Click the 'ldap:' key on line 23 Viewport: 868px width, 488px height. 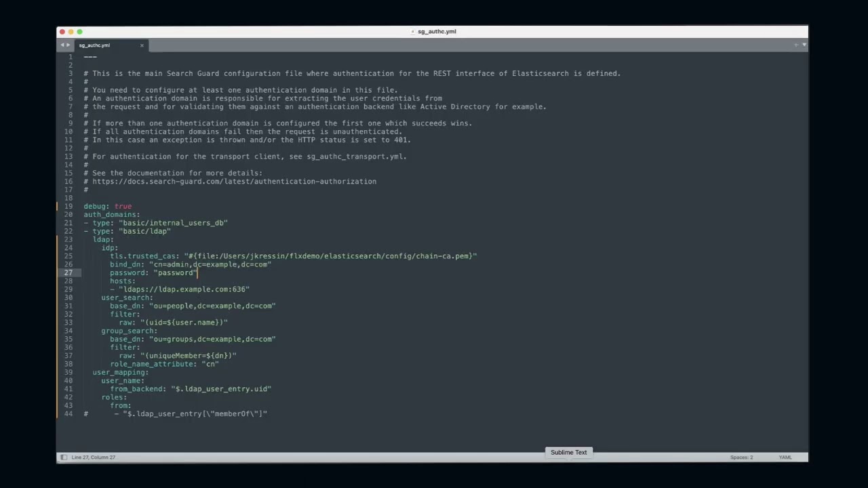[103, 239]
